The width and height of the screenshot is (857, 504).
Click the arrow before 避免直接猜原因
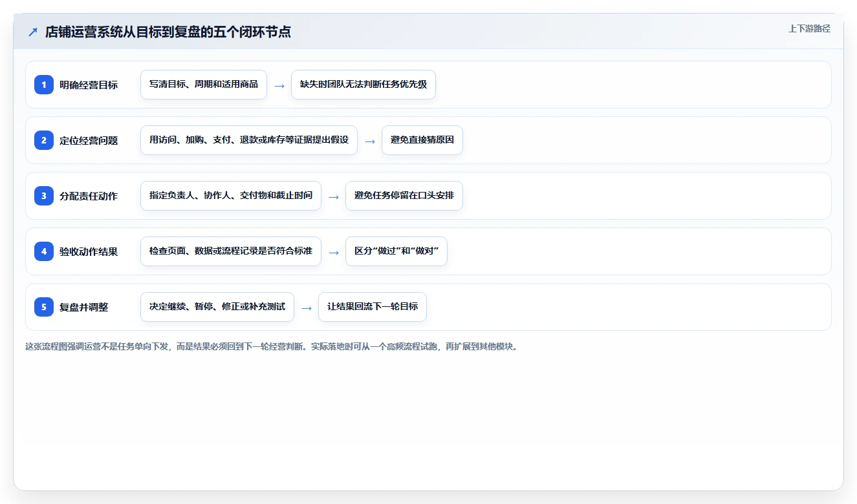click(370, 141)
